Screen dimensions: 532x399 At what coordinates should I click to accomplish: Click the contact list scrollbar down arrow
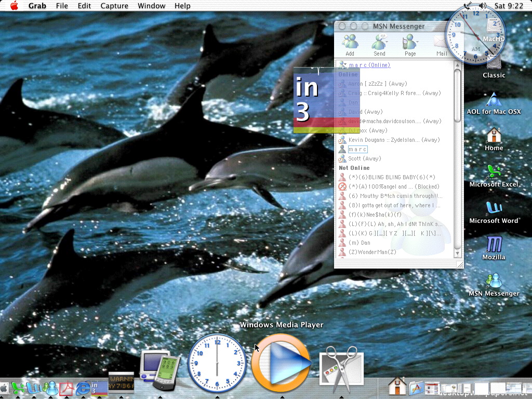[457, 253]
